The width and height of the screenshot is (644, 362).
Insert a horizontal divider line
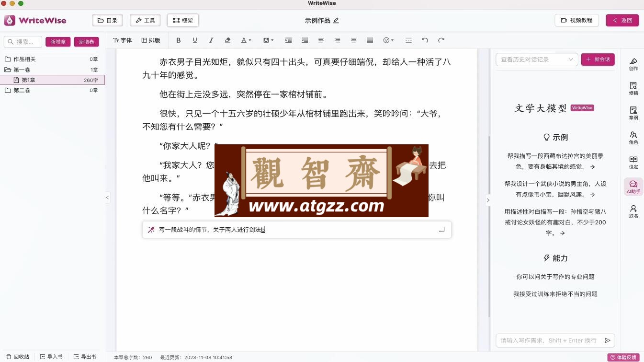(408, 40)
